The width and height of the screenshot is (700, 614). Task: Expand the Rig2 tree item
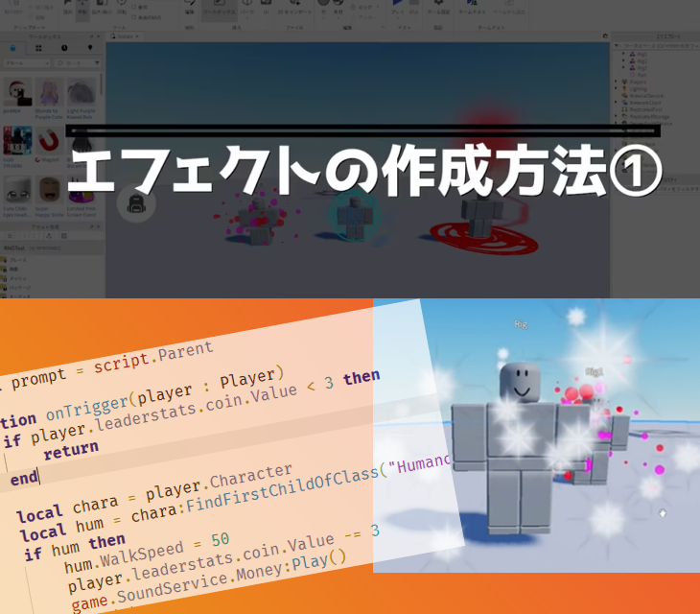coord(623,61)
